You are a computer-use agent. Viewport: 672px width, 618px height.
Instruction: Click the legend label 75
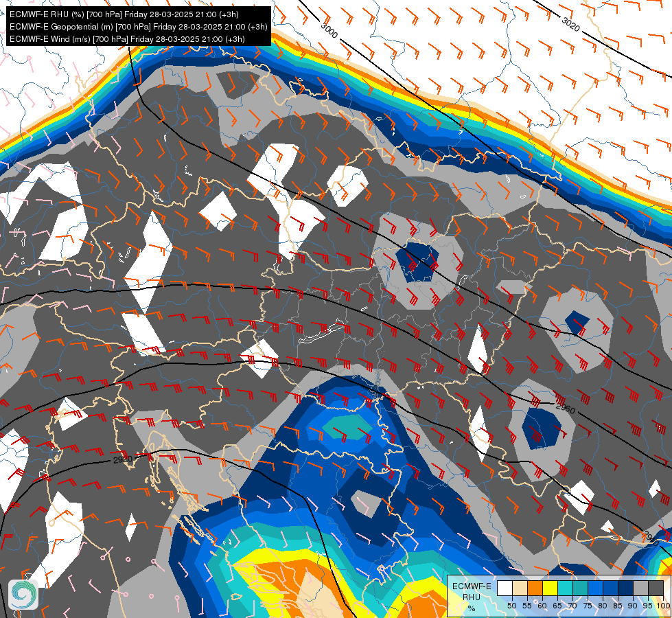click(x=588, y=606)
